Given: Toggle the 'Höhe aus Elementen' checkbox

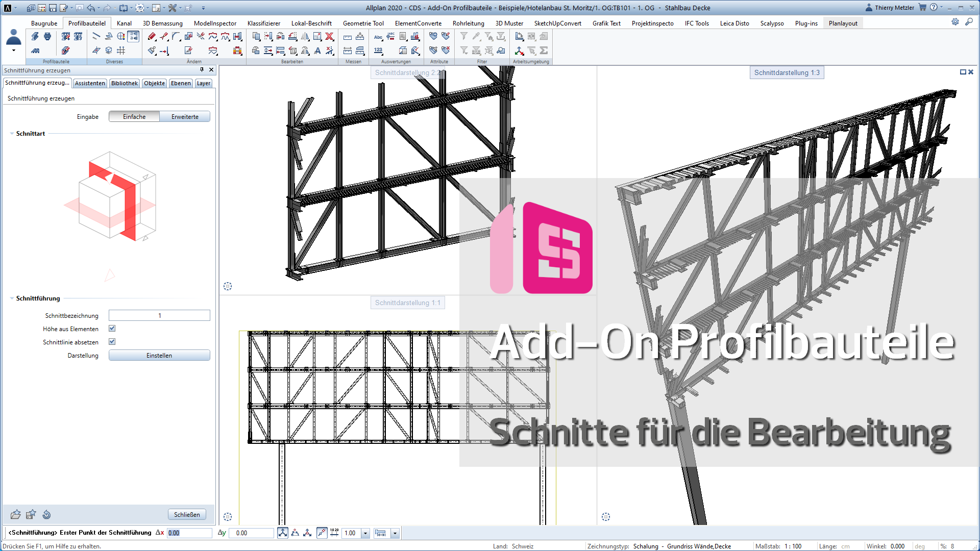Looking at the screenshot, I should coord(112,329).
